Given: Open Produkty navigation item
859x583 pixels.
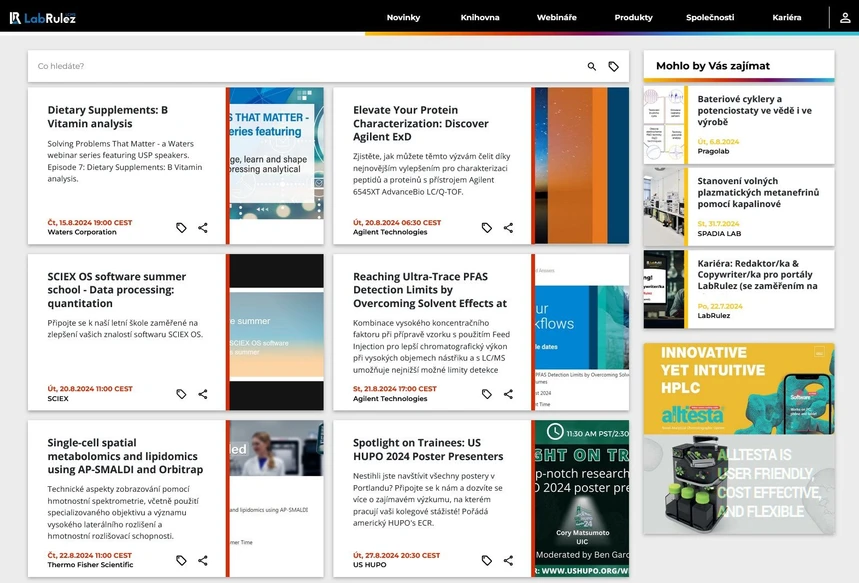Looking at the screenshot, I should 633,18.
